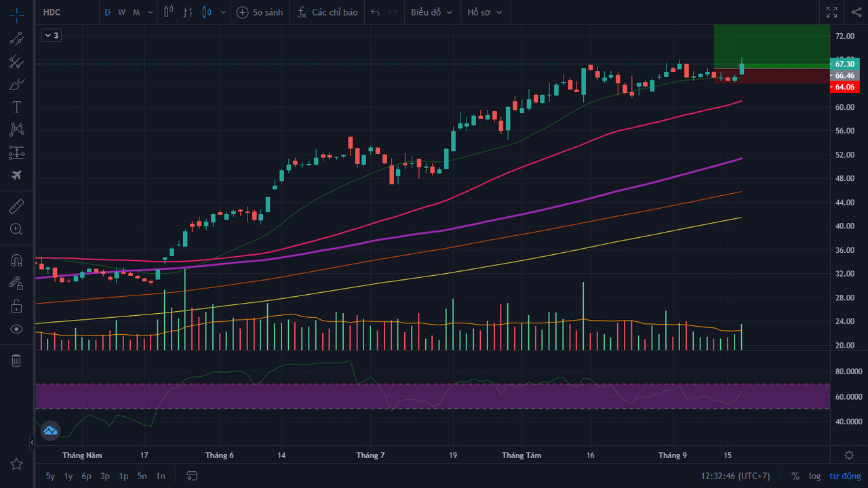Open chart settings gear icon
The height and width of the screenshot is (488, 868).
(849, 455)
